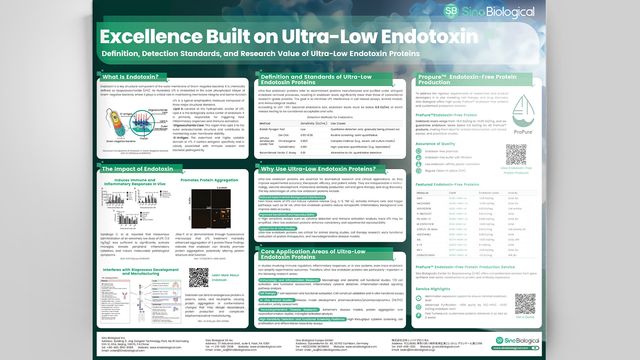Click the third Service Highlights bullet icon

pyautogui.click(x=418, y=315)
